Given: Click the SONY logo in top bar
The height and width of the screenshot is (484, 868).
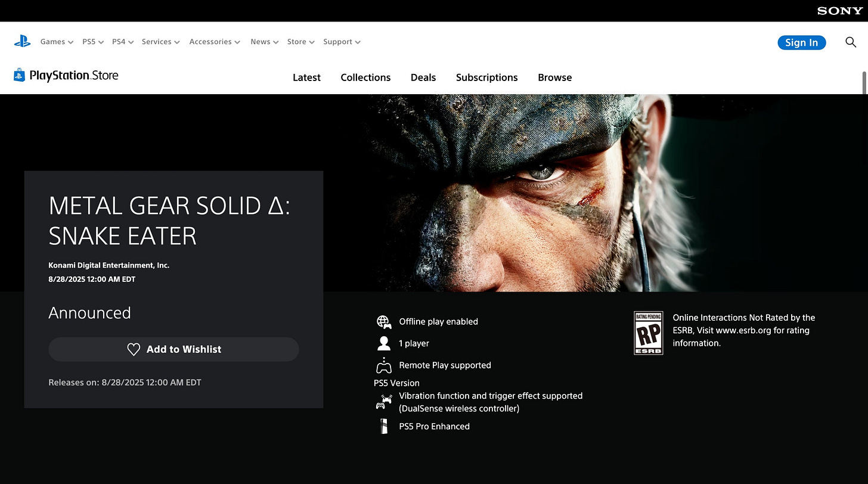Looking at the screenshot, I should [839, 11].
